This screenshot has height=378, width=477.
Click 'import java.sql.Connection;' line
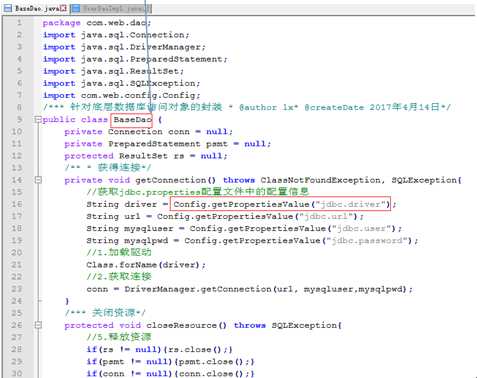[x=116, y=35]
